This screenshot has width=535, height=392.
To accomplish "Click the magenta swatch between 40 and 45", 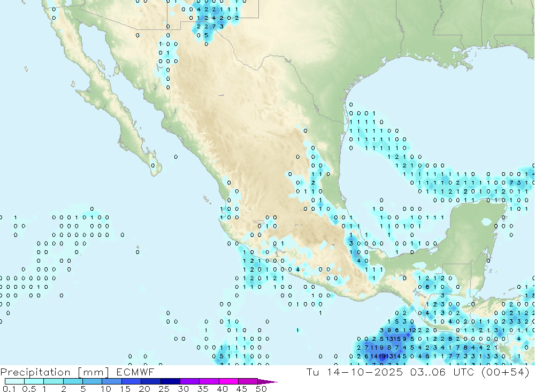I will (x=228, y=381).
